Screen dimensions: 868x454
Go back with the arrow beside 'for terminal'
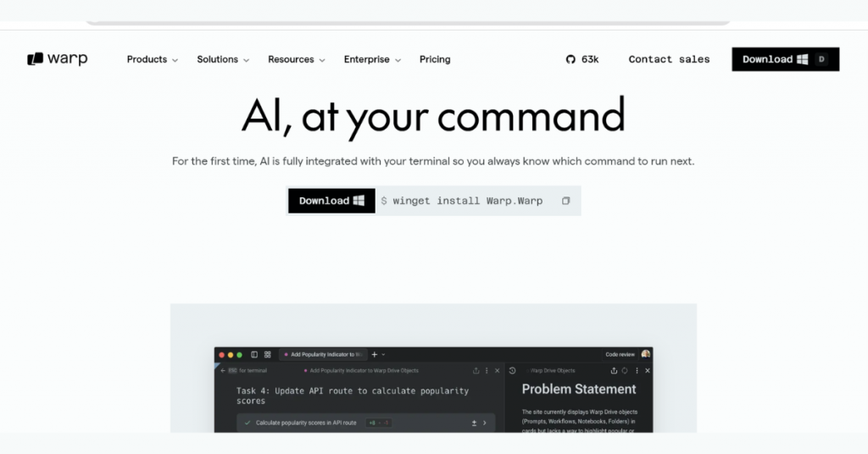[223, 370]
